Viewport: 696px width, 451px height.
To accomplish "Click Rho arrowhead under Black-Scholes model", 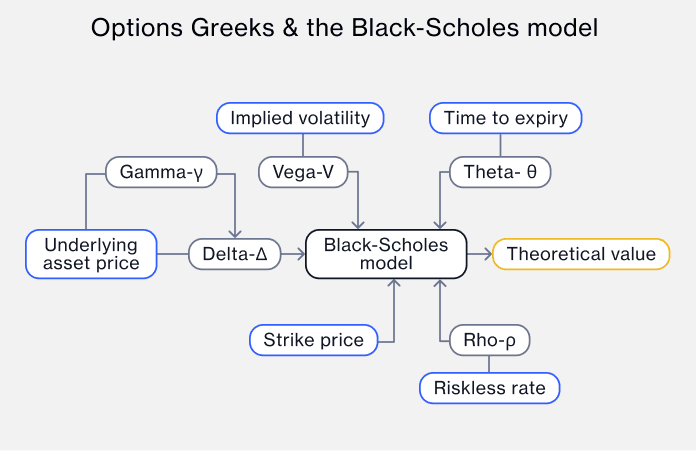I will [x=437, y=285].
